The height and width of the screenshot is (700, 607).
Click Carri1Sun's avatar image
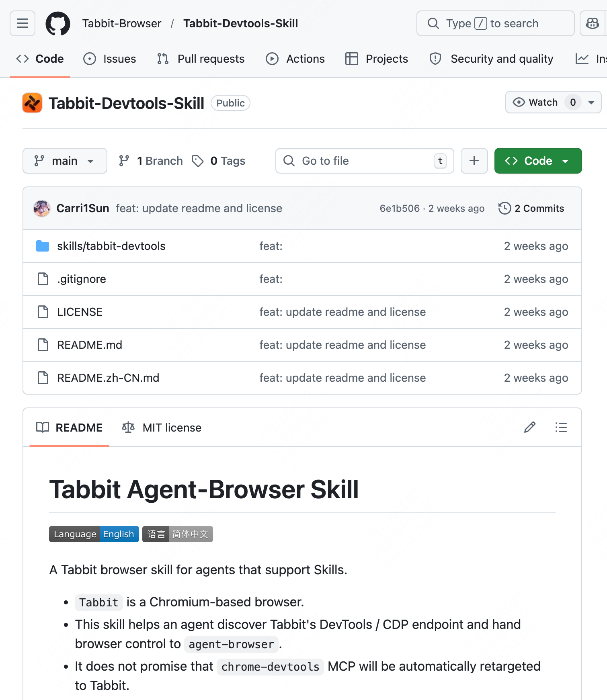click(42, 208)
